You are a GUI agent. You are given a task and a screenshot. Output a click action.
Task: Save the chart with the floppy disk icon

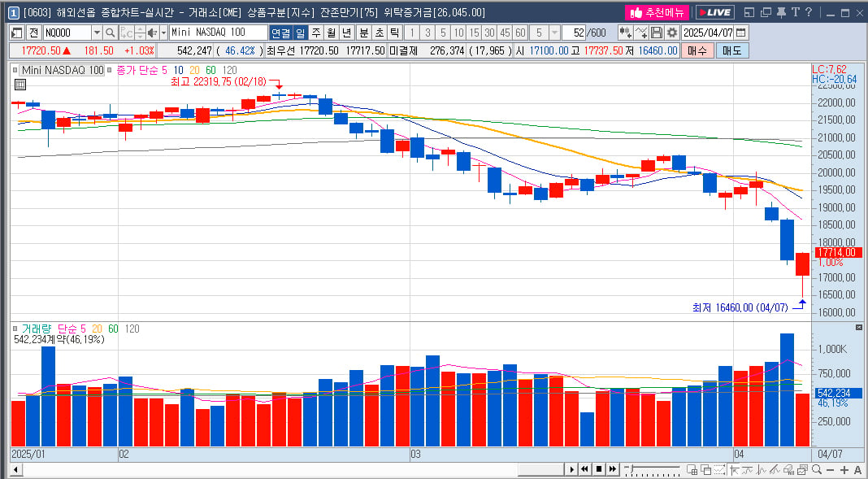(x=657, y=33)
